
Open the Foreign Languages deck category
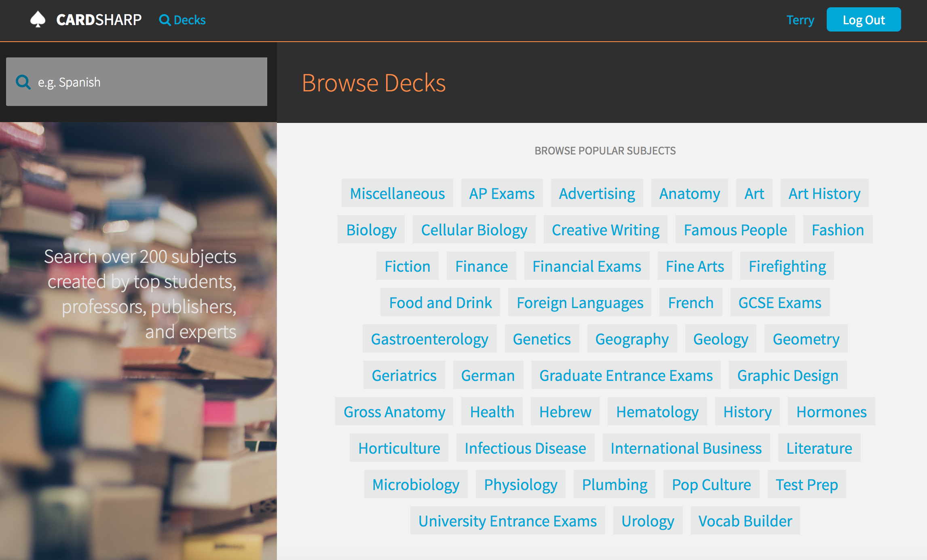point(580,302)
